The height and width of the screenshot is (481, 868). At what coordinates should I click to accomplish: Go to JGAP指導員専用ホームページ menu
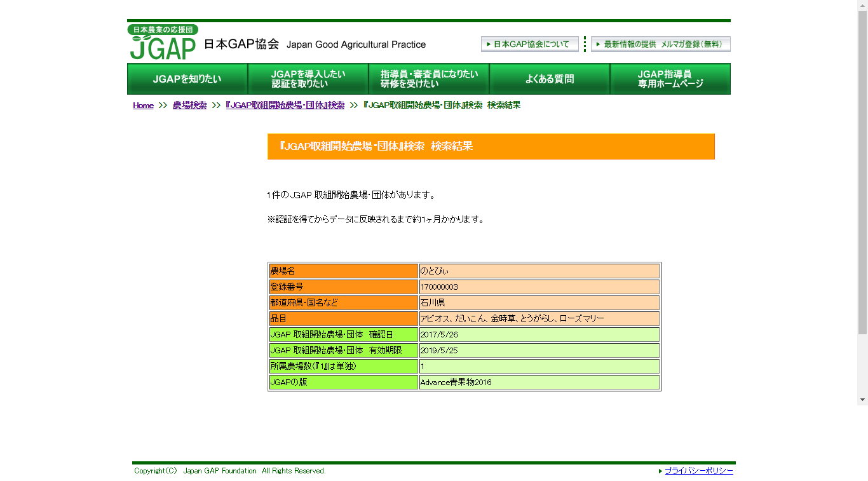click(x=670, y=79)
